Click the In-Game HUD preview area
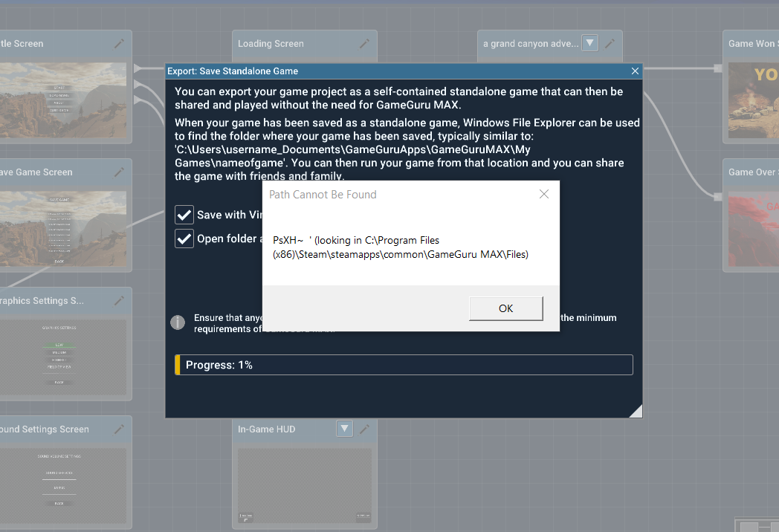Image resolution: width=779 pixels, height=532 pixels. pos(304,483)
